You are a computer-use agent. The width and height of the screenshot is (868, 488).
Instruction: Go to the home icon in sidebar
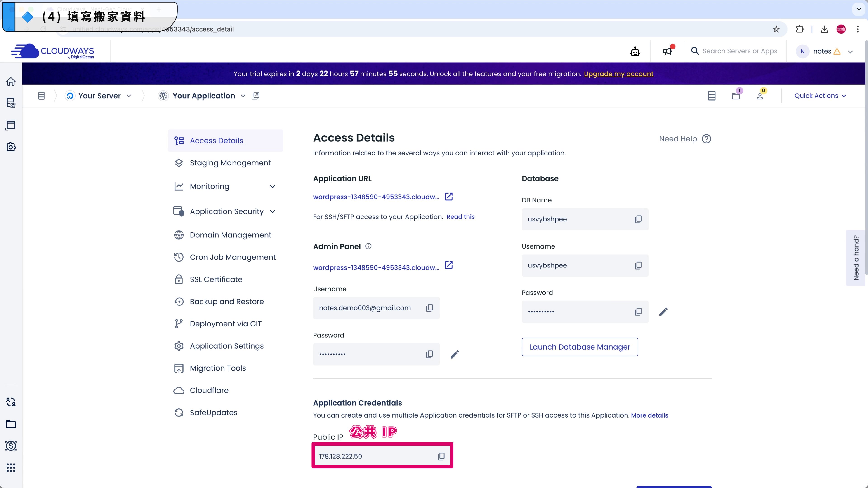click(11, 82)
